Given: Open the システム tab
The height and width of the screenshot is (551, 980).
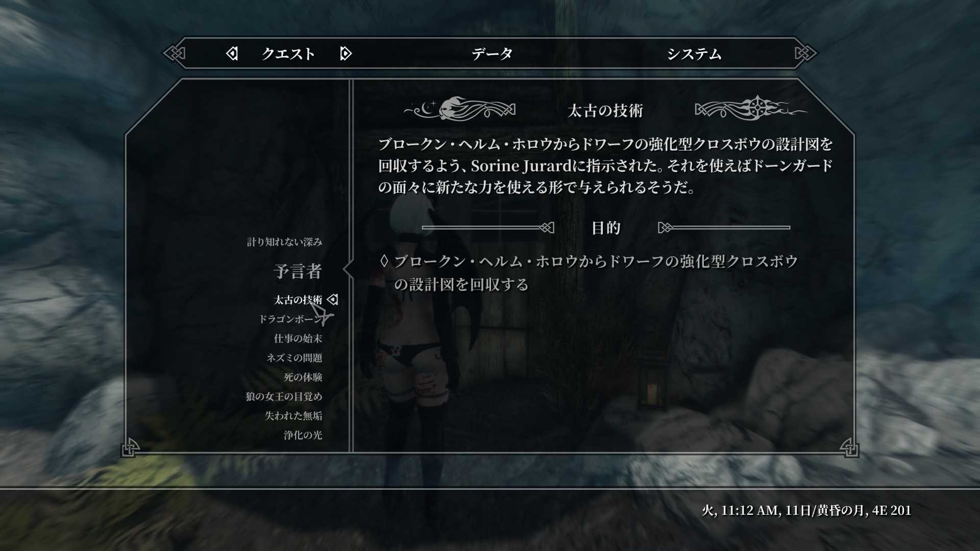Looking at the screenshot, I should click(694, 54).
